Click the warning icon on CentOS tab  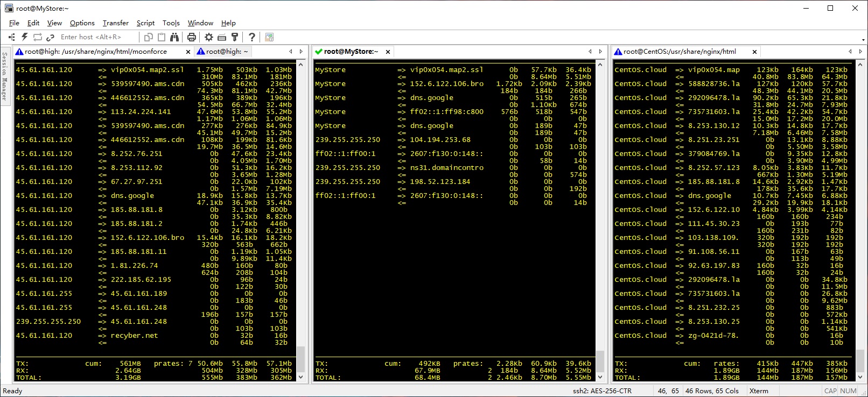(618, 52)
